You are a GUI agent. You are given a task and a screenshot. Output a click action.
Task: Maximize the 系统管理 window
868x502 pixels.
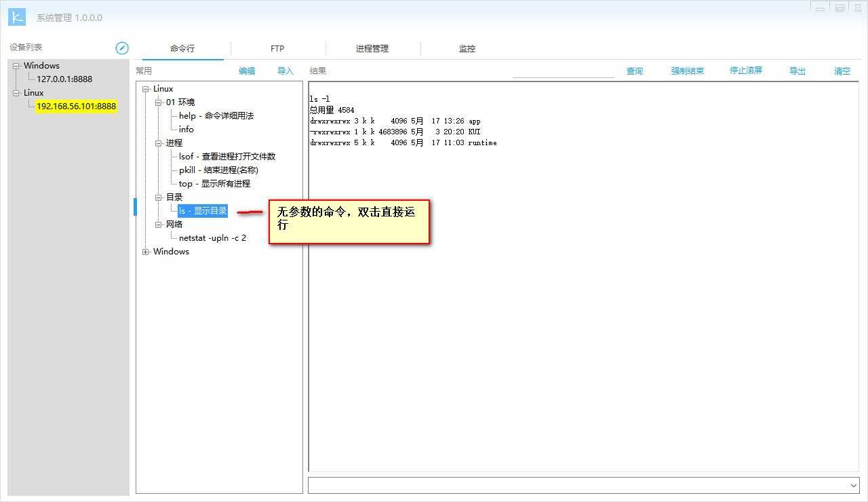pyautogui.click(x=840, y=8)
